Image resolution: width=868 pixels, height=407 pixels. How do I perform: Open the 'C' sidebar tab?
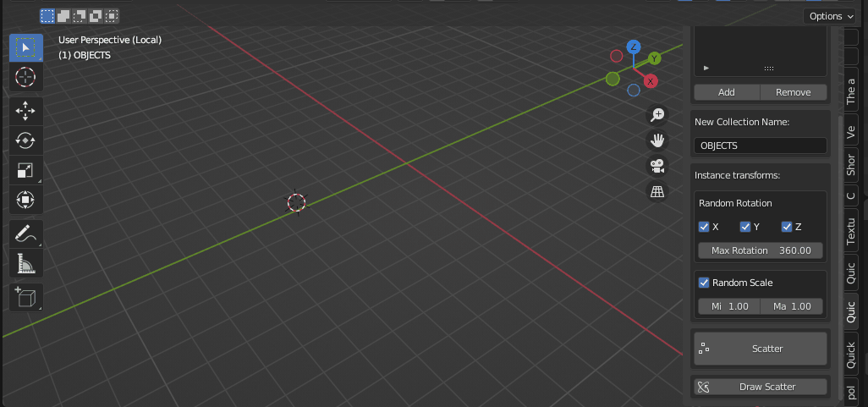851,195
